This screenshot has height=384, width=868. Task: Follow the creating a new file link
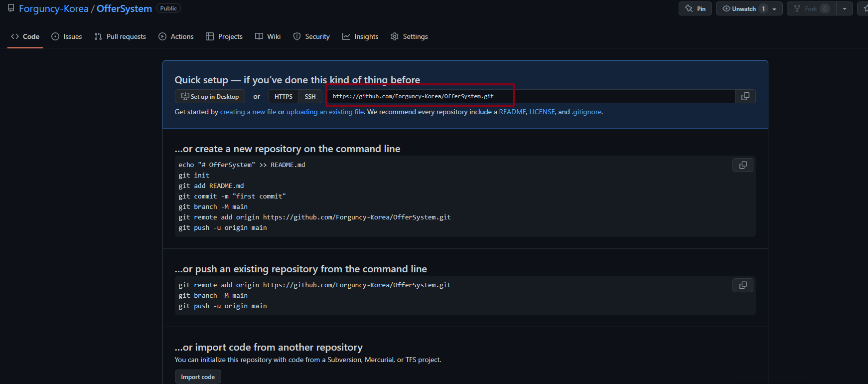(248, 112)
